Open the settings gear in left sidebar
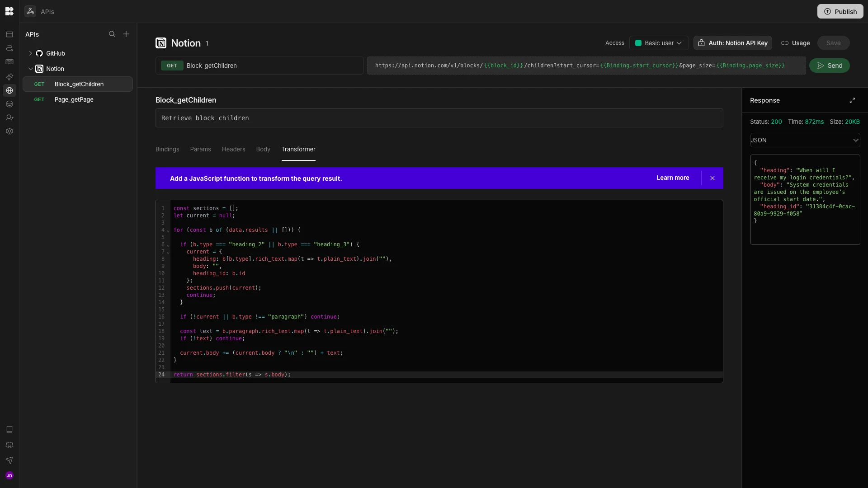This screenshot has height=488, width=868. point(9,131)
